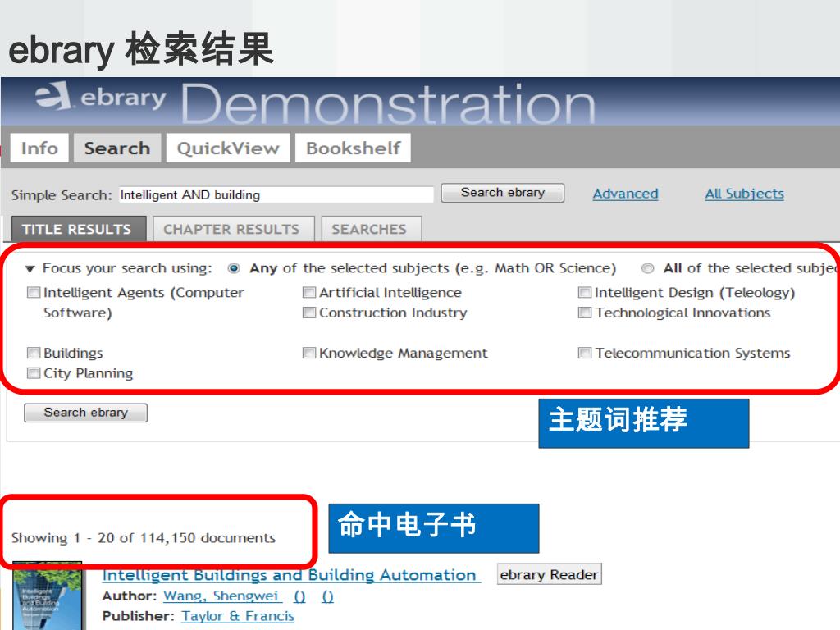Image resolution: width=840 pixels, height=630 pixels.
Task: Check the City Planning checkbox
Action: point(34,373)
